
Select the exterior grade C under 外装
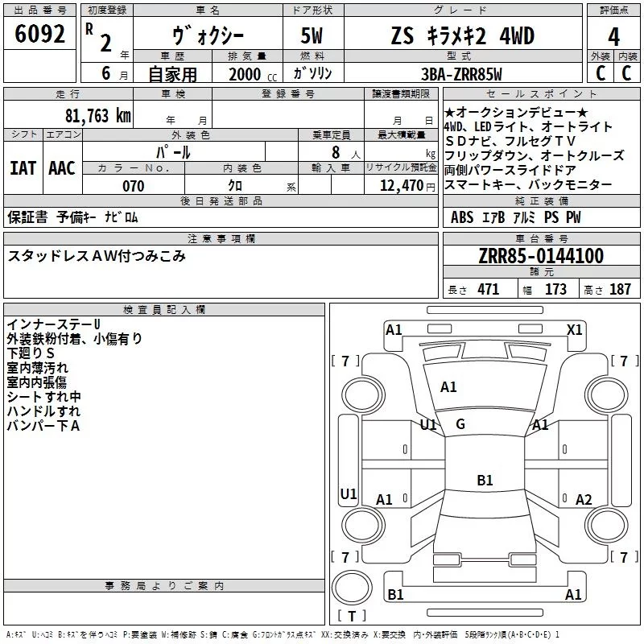coord(601,73)
